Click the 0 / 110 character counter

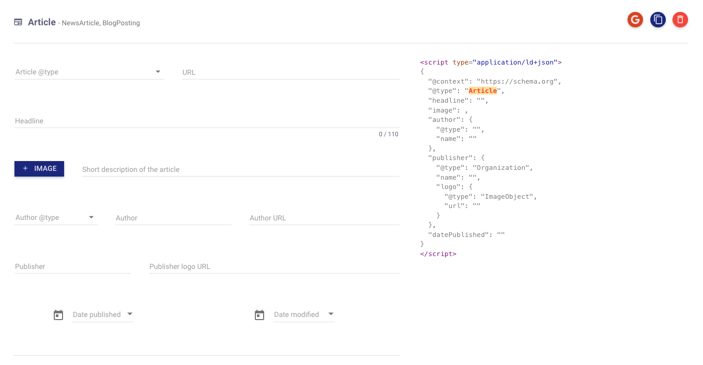click(x=388, y=134)
